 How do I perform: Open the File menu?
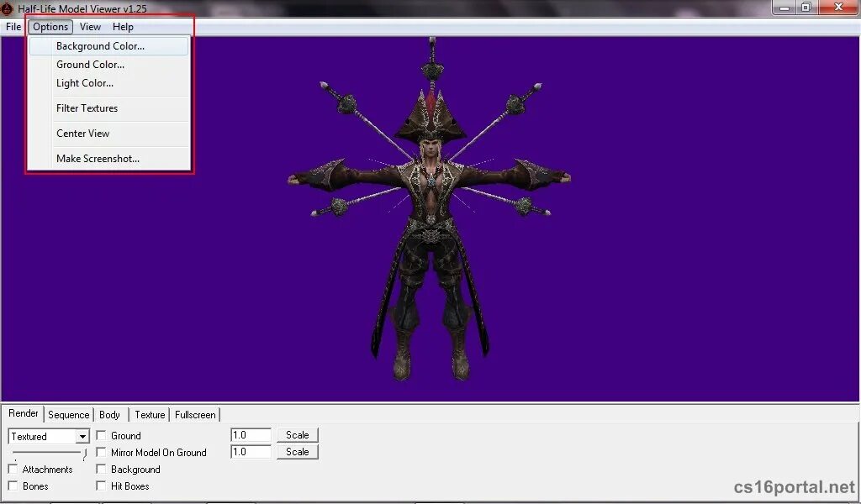pos(13,27)
